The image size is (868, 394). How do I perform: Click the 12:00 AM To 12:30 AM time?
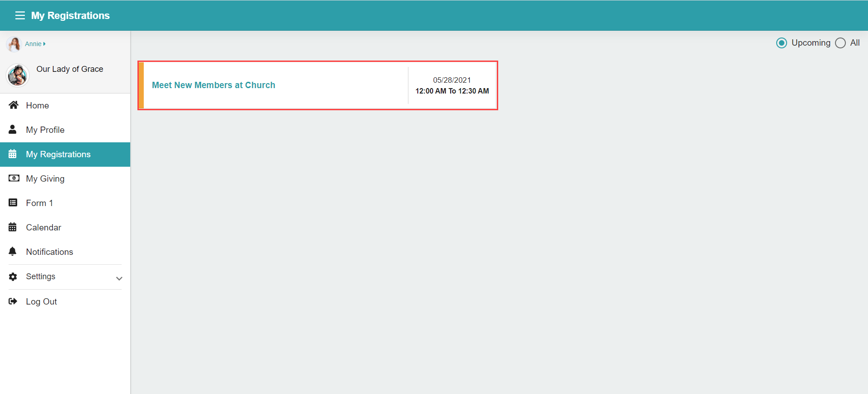[452, 91]
